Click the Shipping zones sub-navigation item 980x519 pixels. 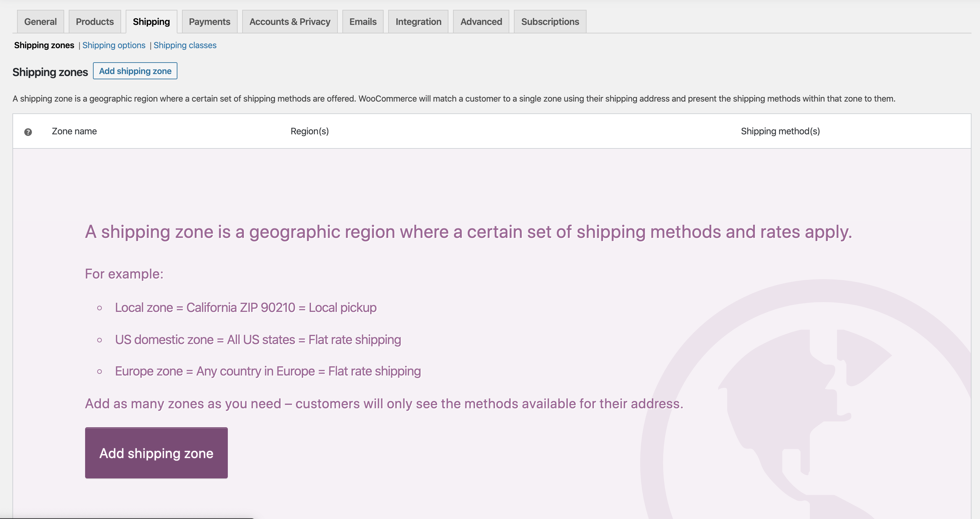point(44,45)
